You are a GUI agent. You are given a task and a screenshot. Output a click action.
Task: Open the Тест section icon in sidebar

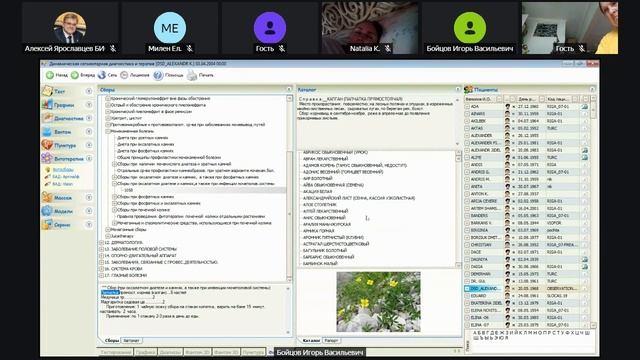(47, 91)
